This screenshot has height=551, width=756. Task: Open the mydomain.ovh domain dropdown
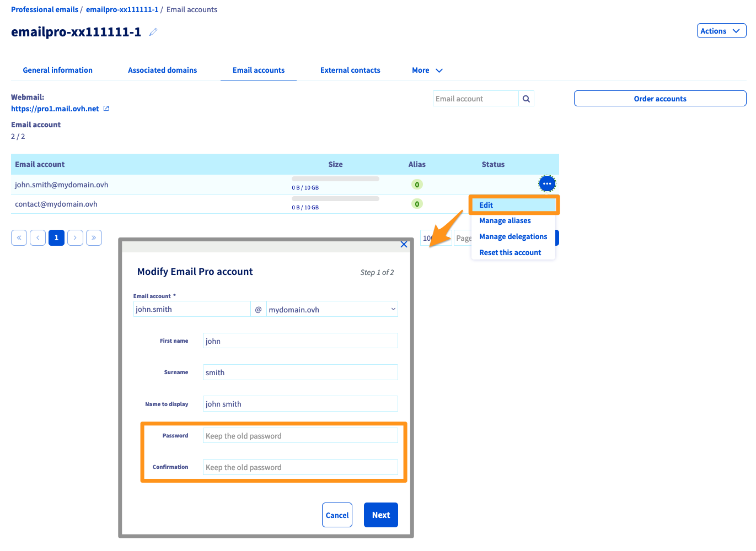pyautogui.click(x=332, y=310)
